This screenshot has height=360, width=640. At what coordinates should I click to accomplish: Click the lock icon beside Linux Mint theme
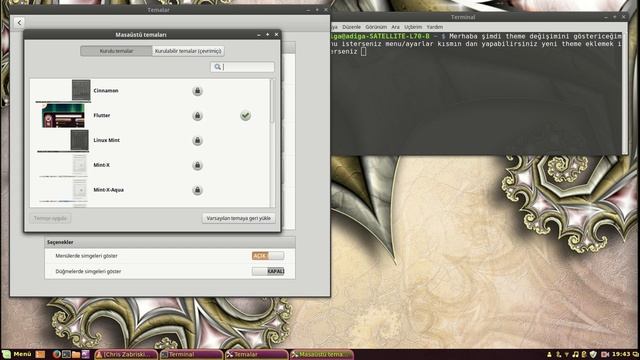(197, 140)
